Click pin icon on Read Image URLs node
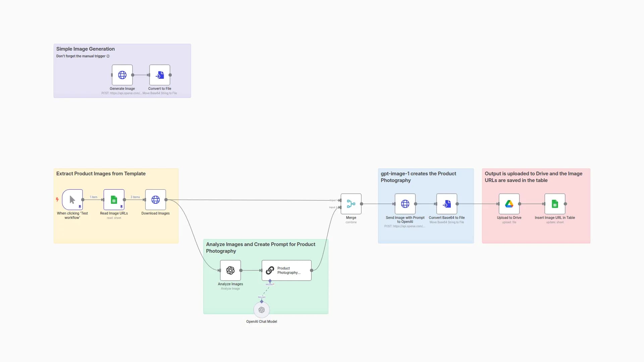Image resolution: width=644 pixels, height=362 pixels. pyautogui.click(x=121, y=207)
